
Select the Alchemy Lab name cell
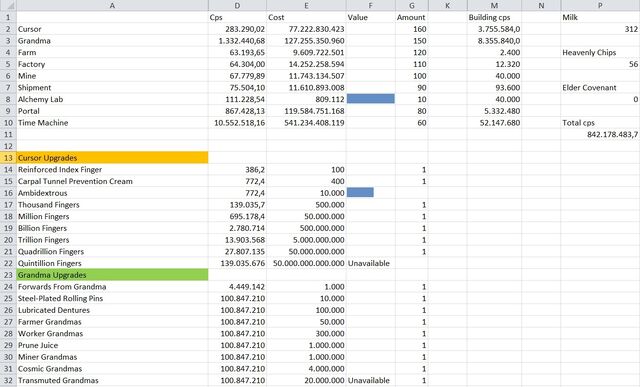pos(112,99)
